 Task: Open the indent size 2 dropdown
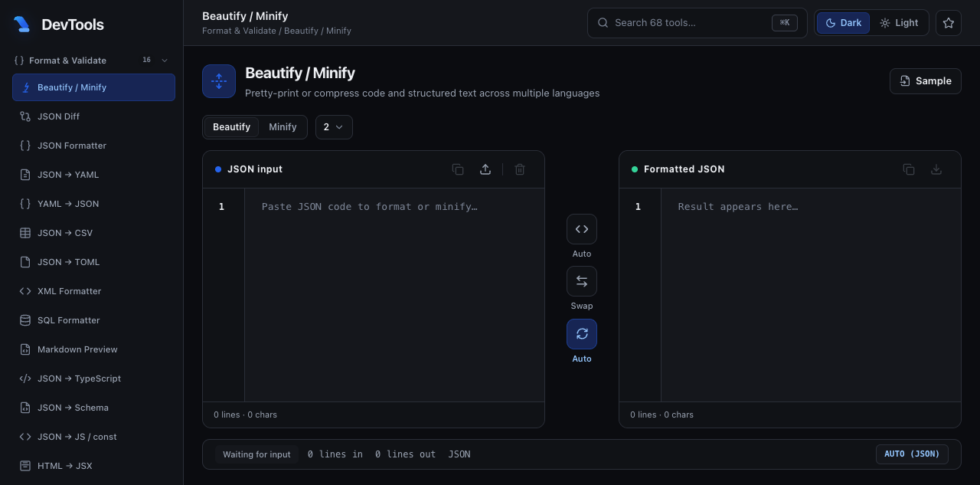[334, 127]
